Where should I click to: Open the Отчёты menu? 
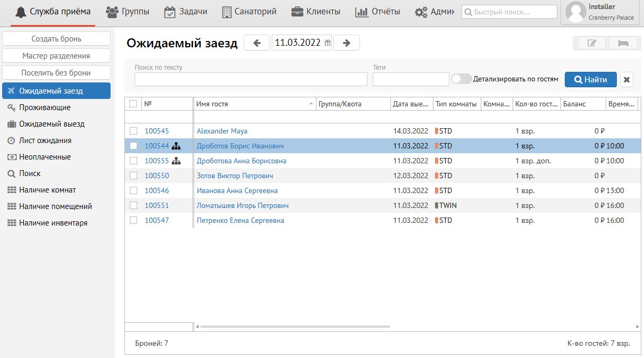(x=378, y=12)
